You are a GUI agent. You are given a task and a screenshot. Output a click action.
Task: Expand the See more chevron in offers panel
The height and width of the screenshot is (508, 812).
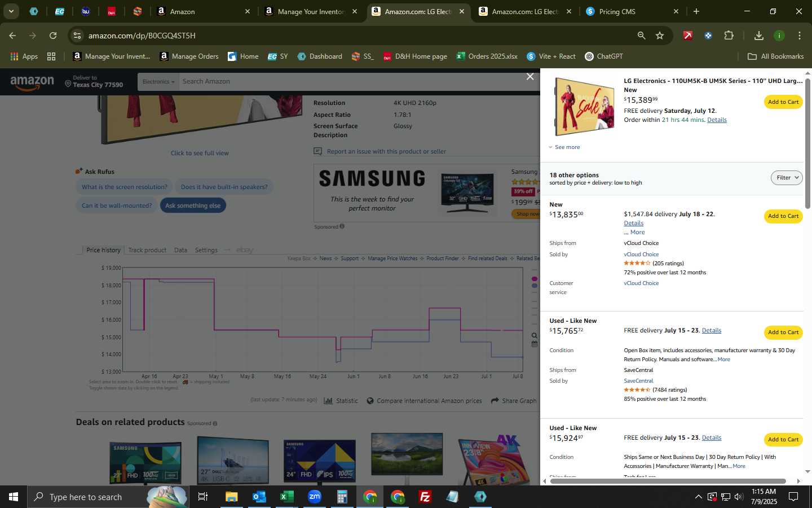pyautogui.click(x=564, y=147)
